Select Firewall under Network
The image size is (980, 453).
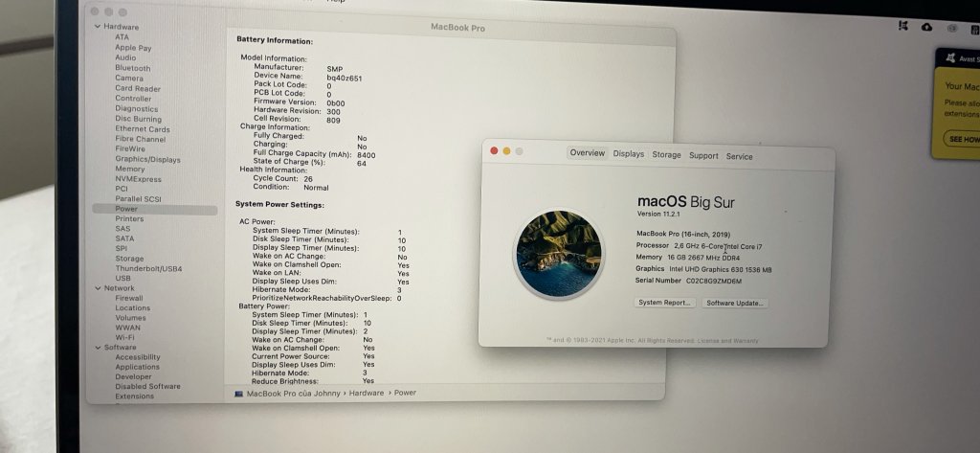pos(129,298)
